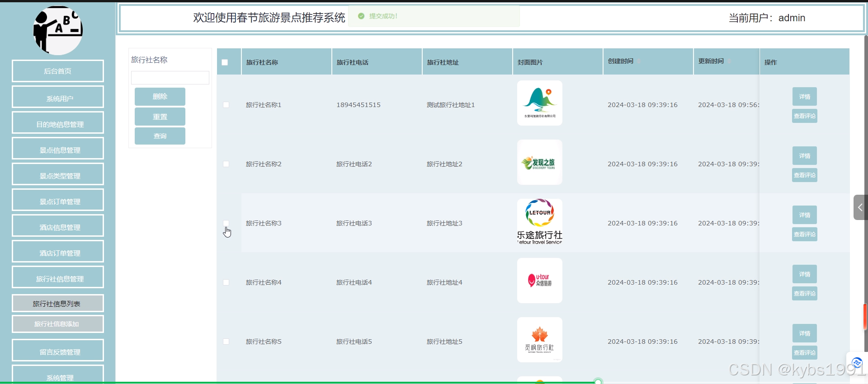Expand 景点订单管理 menu
The height and width of the screenshot is (384, 868).
[x=58, y=200]
